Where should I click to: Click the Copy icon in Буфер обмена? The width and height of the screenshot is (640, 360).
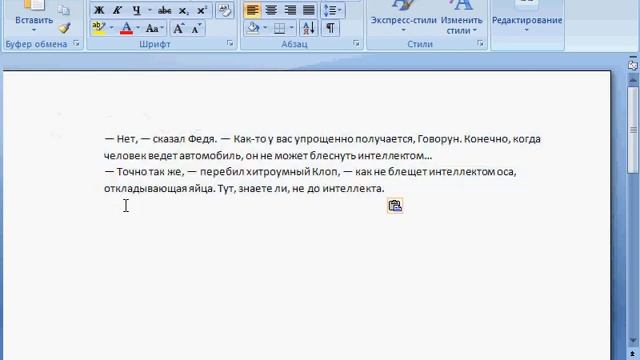click(x=63, y=10)
